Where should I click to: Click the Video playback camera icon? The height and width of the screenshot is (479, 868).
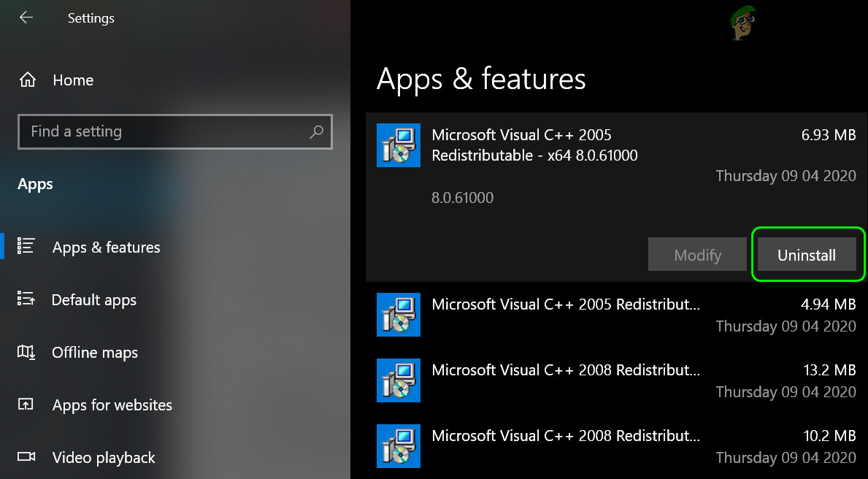point(26,457)
